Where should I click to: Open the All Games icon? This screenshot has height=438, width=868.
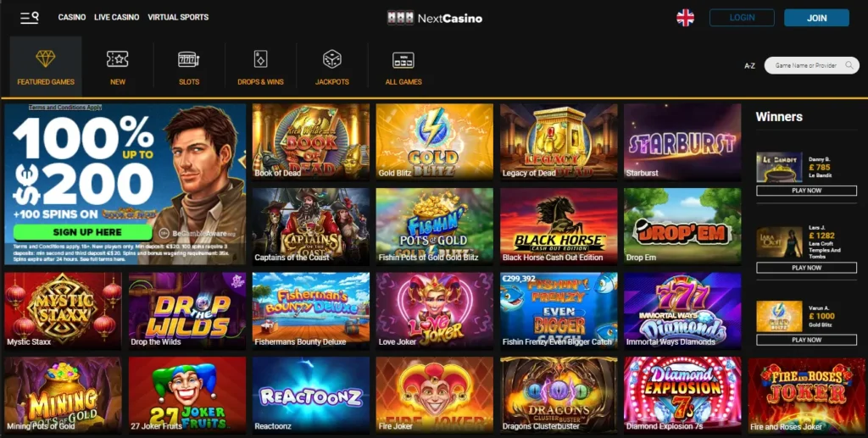tap(403, 59)
